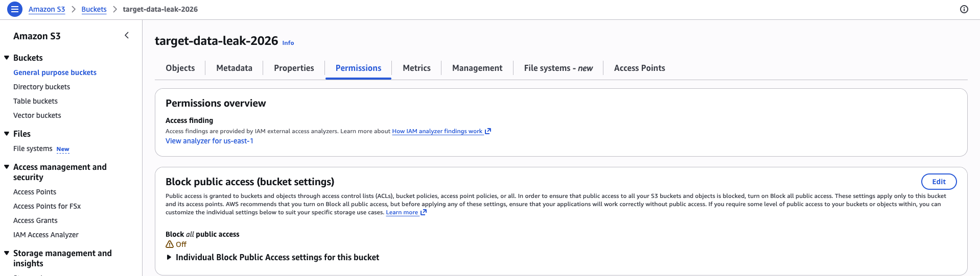The width and height of the screenshot is (980, 276).
Task: Go to Buckets breadcrumb link
Action: tap(94, 9)
